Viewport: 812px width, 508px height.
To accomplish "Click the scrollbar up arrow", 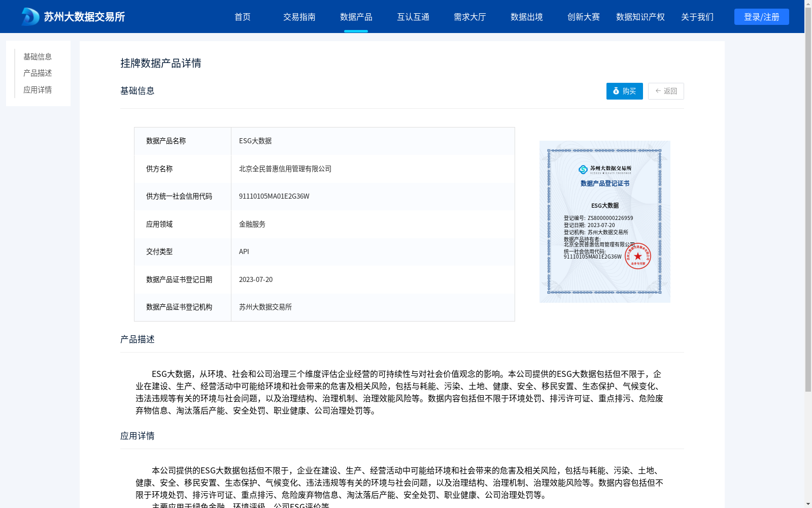I will [808, 4].
